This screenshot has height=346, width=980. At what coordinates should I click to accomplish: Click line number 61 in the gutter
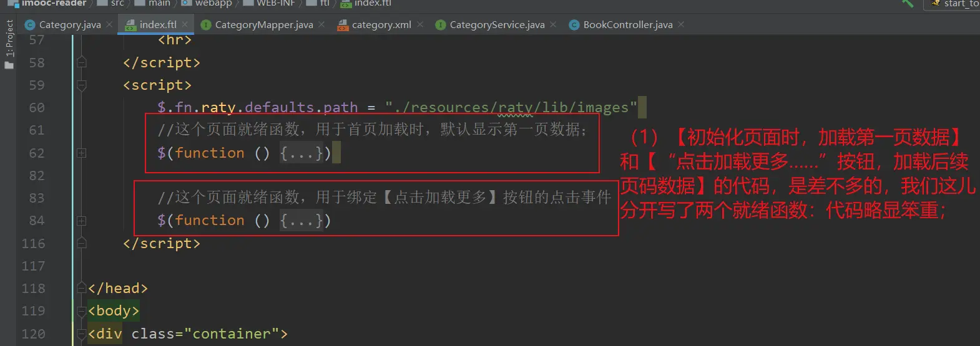coord(37,130)
